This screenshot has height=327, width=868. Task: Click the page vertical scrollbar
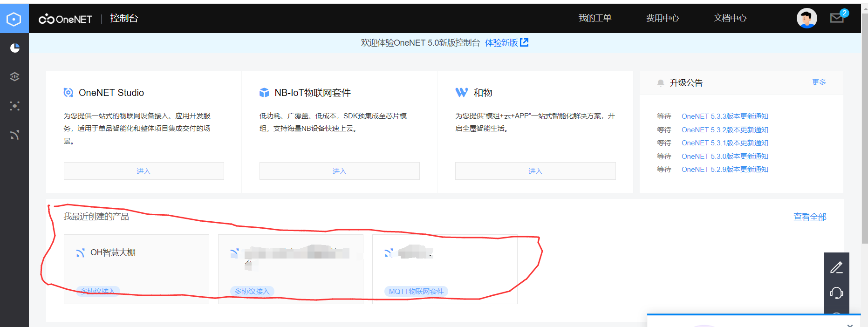865,128
